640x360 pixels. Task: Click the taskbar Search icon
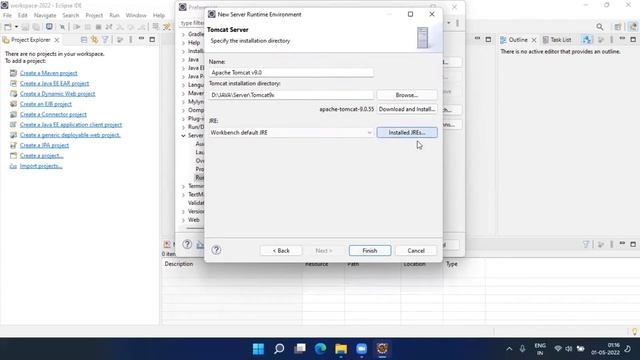click(279, 349)
